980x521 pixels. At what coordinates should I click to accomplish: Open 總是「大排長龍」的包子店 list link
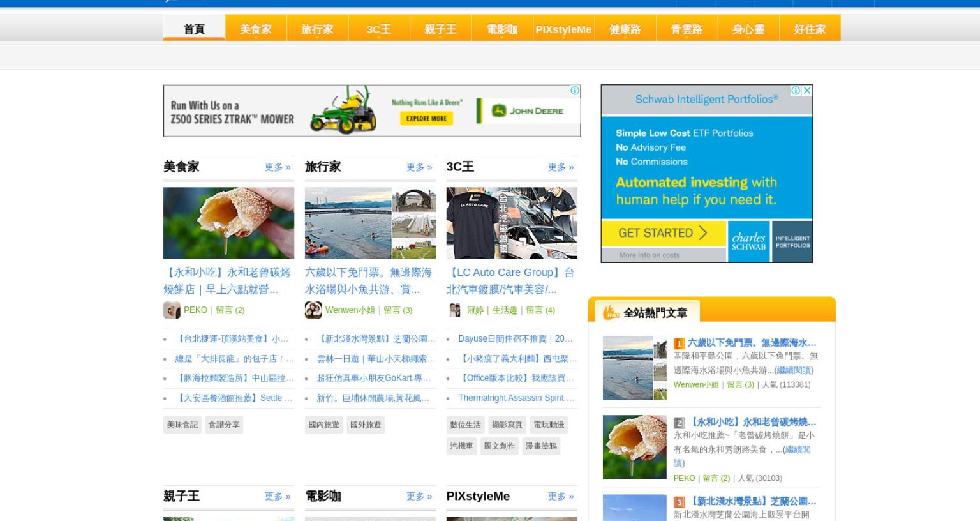[x=234, y=359]
